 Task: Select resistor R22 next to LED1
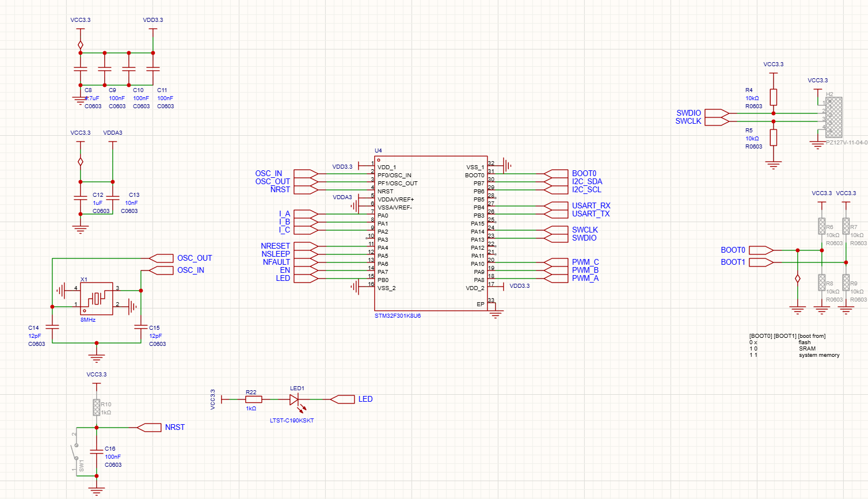[x=253, y=399]
